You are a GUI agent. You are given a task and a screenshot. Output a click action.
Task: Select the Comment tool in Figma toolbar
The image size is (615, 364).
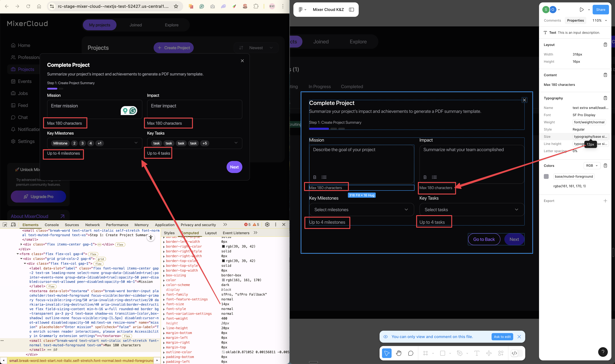411,353
